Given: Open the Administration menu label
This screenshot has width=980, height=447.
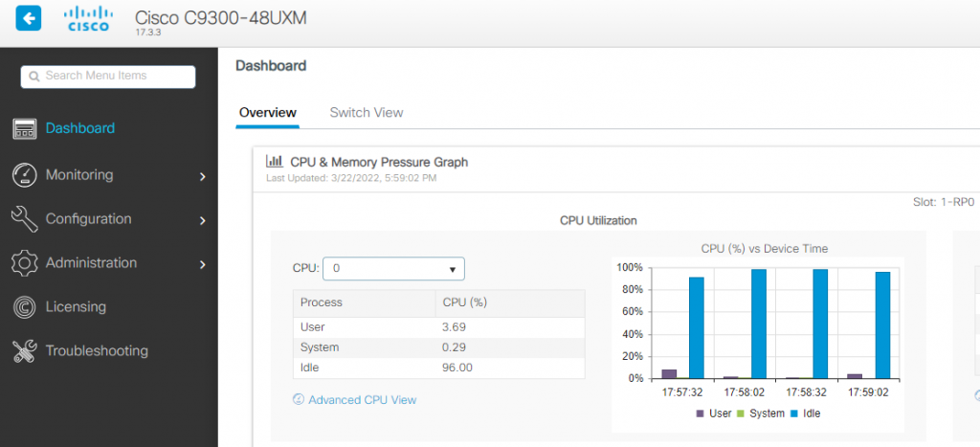Looking at the screenshot, I should (x=91, y=262).
